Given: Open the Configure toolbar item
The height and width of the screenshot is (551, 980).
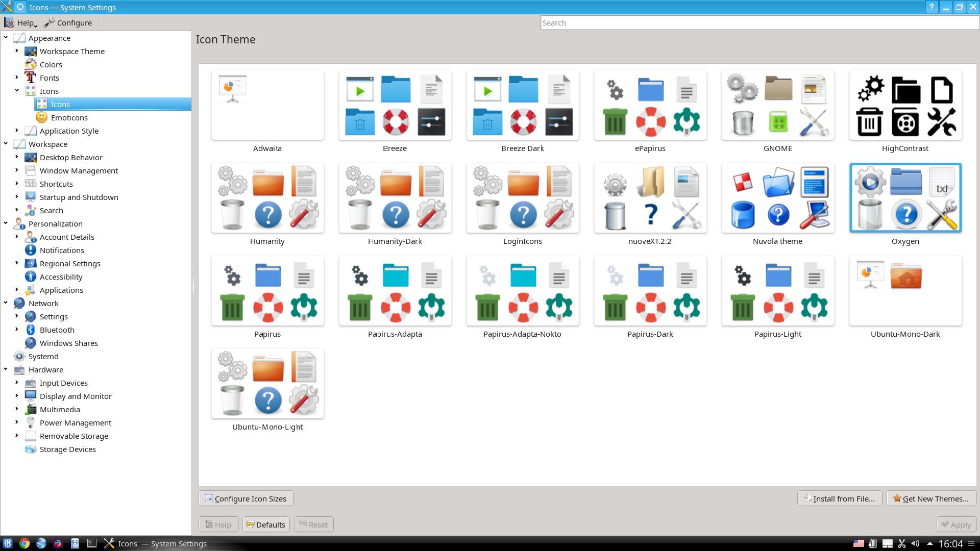Looking at the screenshot, I should [x=68, y=22].
